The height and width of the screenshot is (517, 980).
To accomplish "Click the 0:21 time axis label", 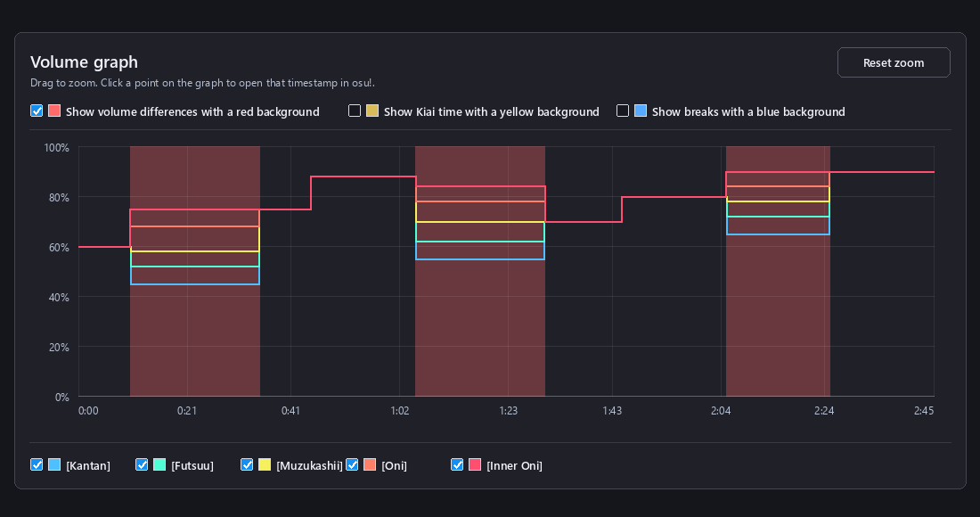I will [187, 411].
